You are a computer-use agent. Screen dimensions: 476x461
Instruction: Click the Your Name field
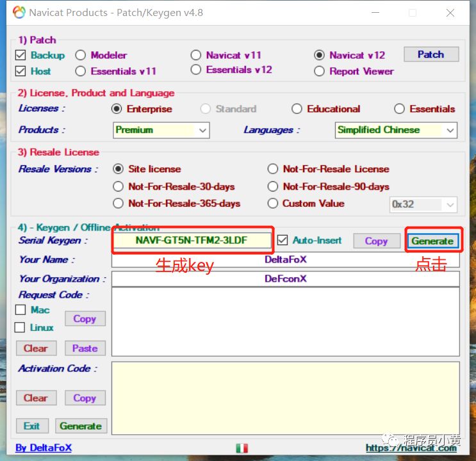click(285, 260)
